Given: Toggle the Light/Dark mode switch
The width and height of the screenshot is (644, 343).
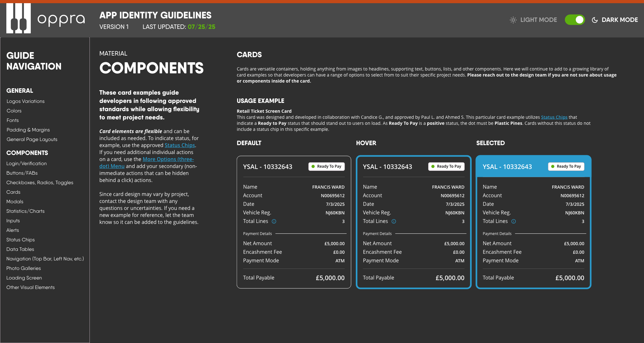Looking at the screenshot, I should click(x=574, y=19).
